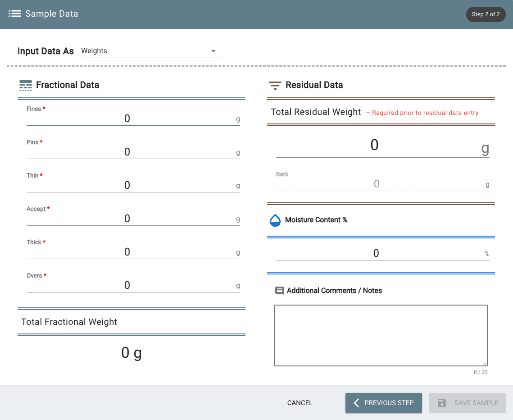This screenshot has width=513, height=420.
Task: Click 'Required prior to residual data entry'
Action: 425,113
